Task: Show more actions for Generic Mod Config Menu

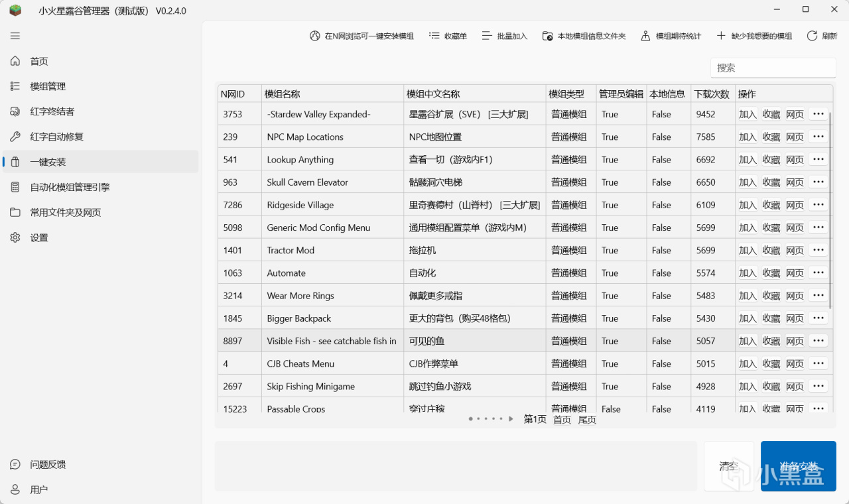Action: [x=818, y=227]
